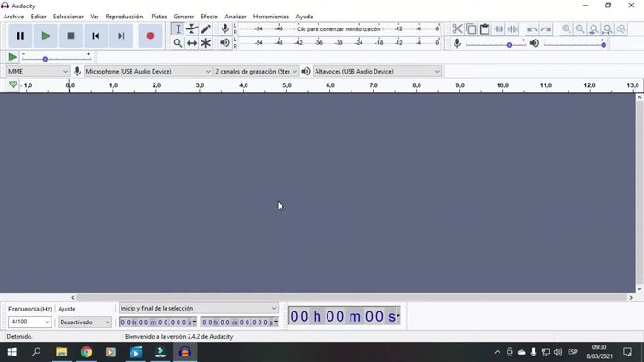Open the Generar menu
Image resolution: width=644 pixels, height=362 pixels.
tap(184, 17)
